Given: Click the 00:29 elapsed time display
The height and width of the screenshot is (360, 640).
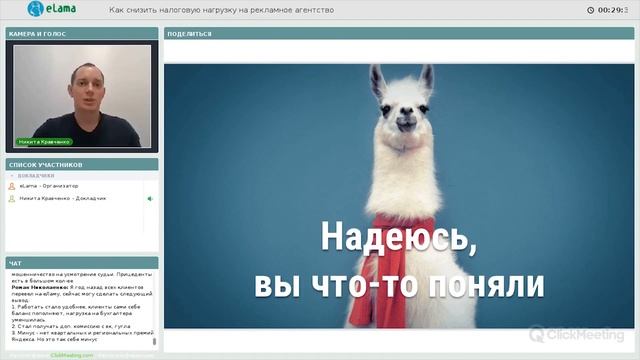Looking at the screenshot, I should pos(613,10).
